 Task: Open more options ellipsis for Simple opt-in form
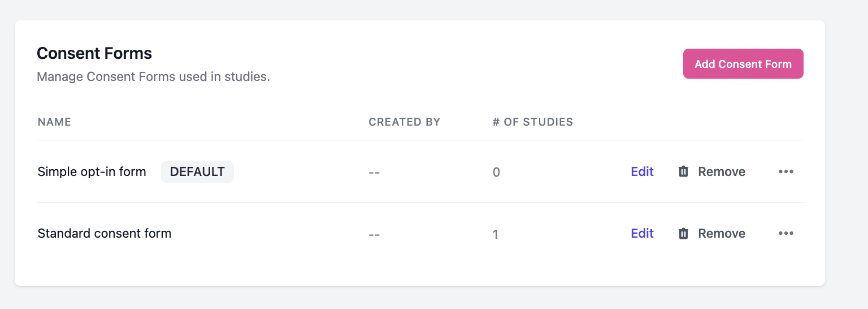tap(785, 171)
